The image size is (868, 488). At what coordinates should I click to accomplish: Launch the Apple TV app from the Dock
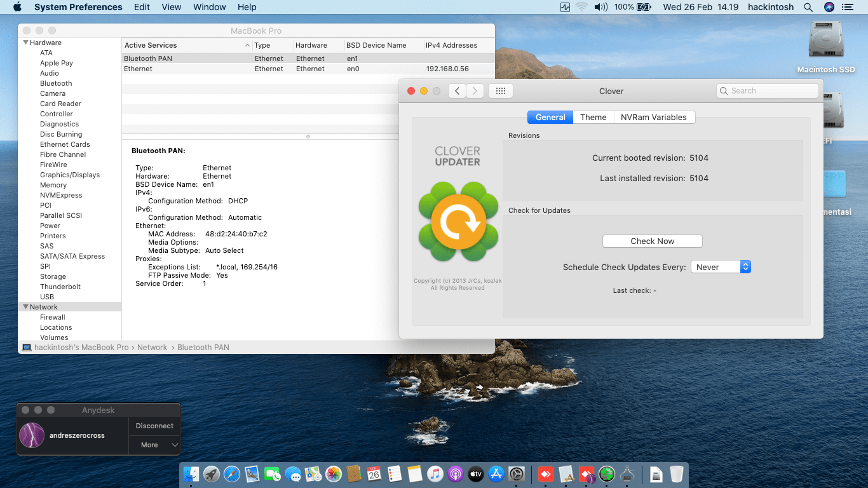[476, 474]
